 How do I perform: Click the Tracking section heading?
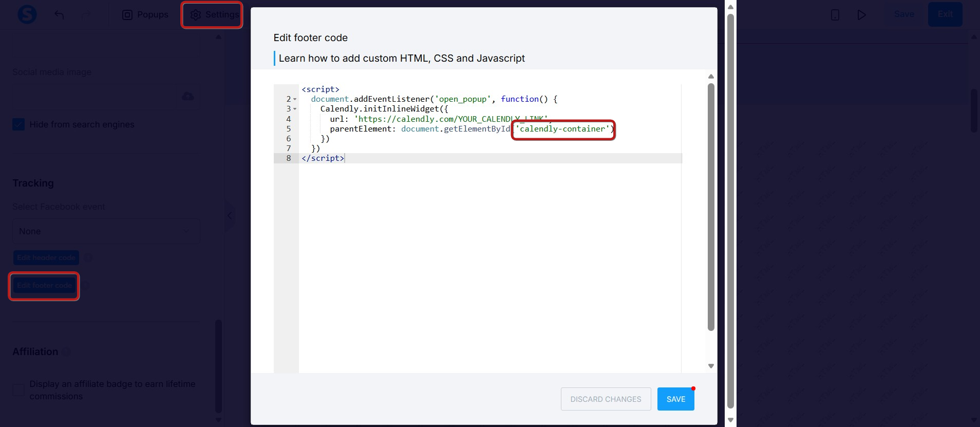[x=33, y=183]
